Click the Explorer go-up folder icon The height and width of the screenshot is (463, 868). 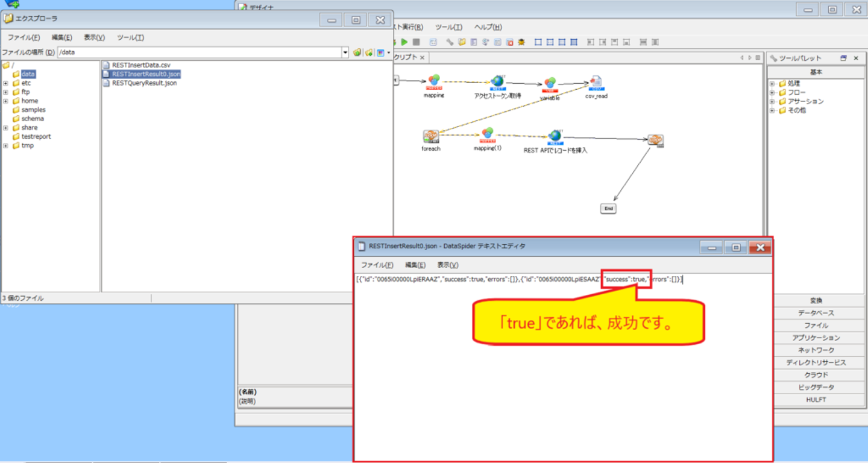tap(357, 52)
